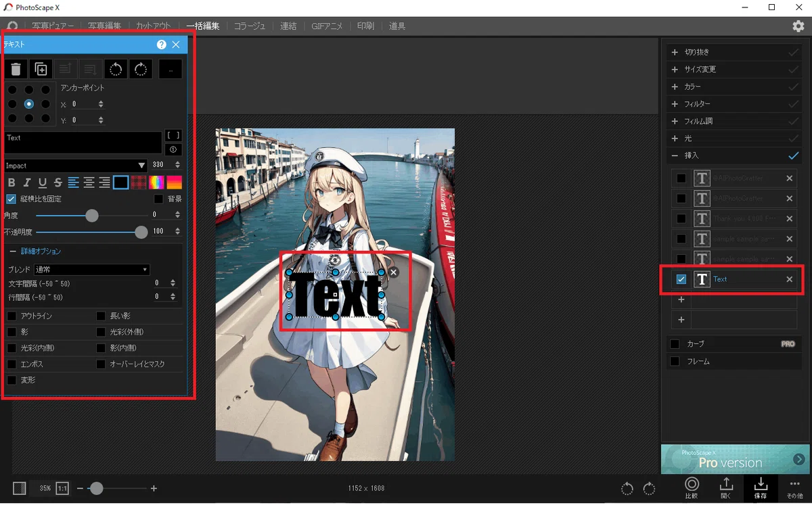812x505 pixels.
Task: Align text to the left
Action: 73,183
